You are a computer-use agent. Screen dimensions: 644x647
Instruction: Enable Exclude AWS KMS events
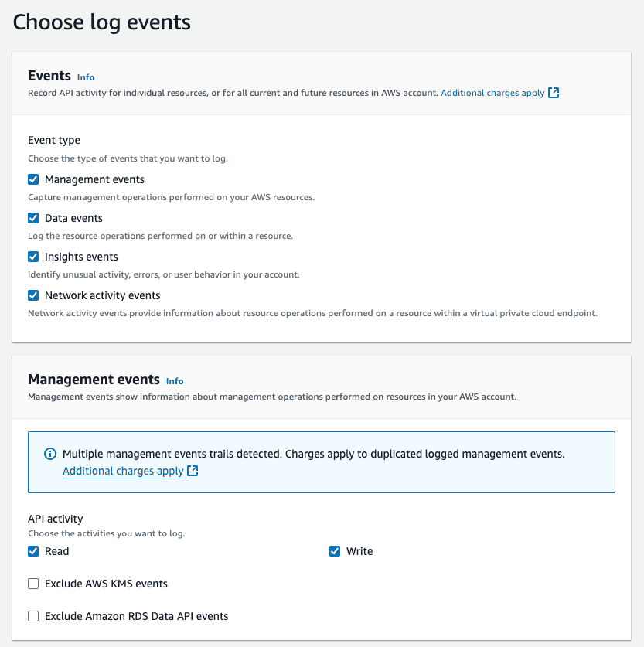(x=33, y=583)
